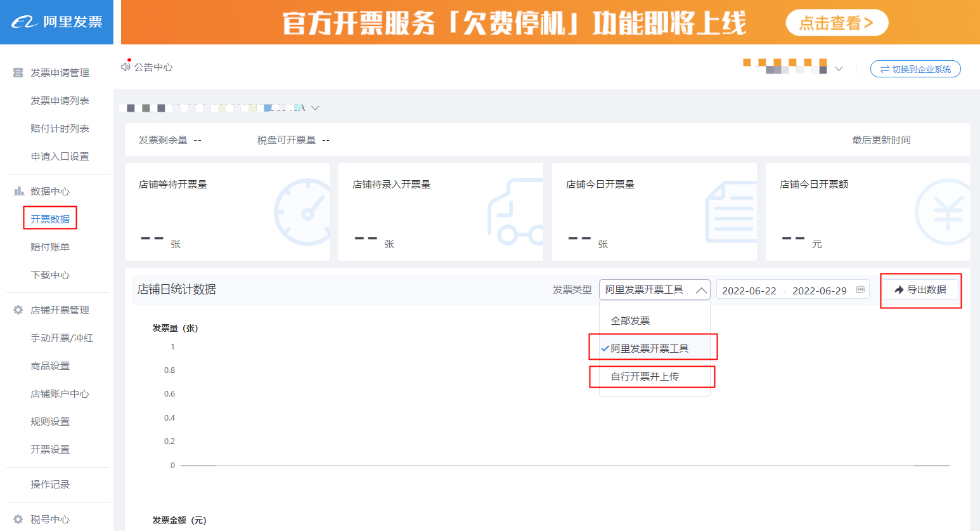
Task: Click the truck icon on 店铺待录入开票量 card
Action: point(515,213)
